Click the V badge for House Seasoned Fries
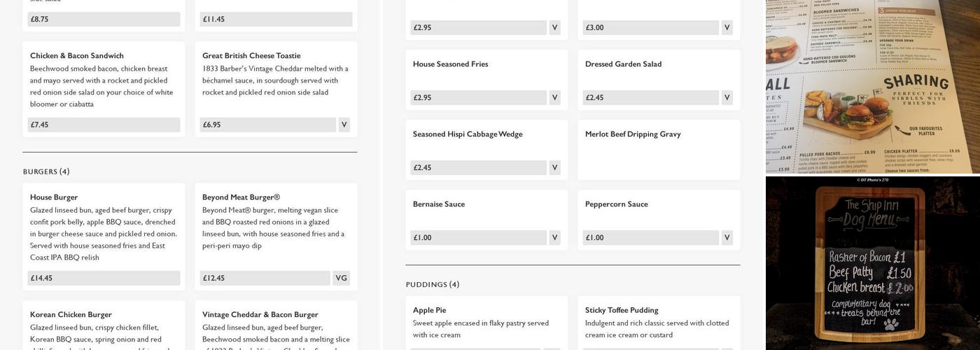980x350 pixels. pyautogui.click(x=554, y=97)
